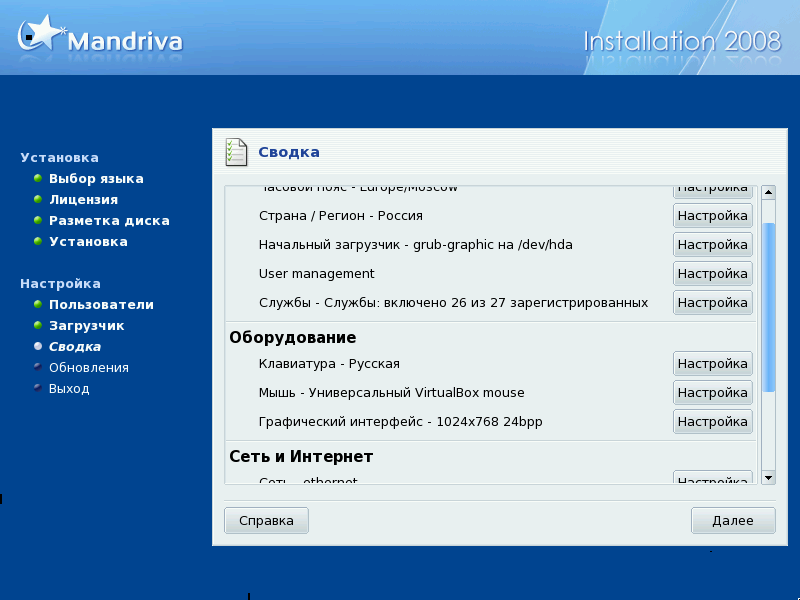Open keyboard Клавиатура settings
This screenshot has width=800, height=600.
712,364
